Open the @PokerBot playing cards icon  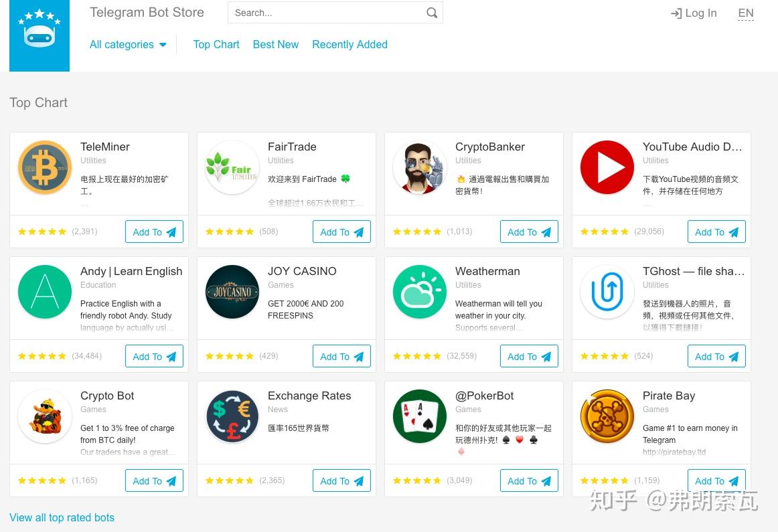(x=420, y=416)
